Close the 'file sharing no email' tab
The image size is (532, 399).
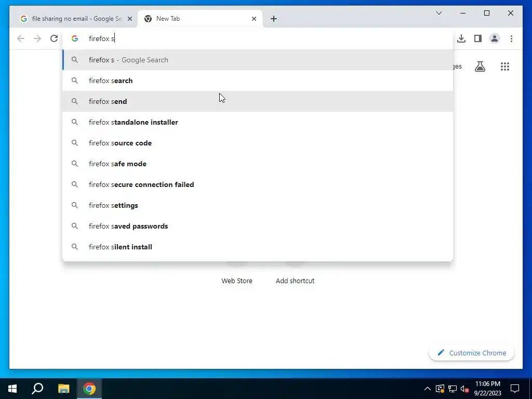[x=129, y=19]
